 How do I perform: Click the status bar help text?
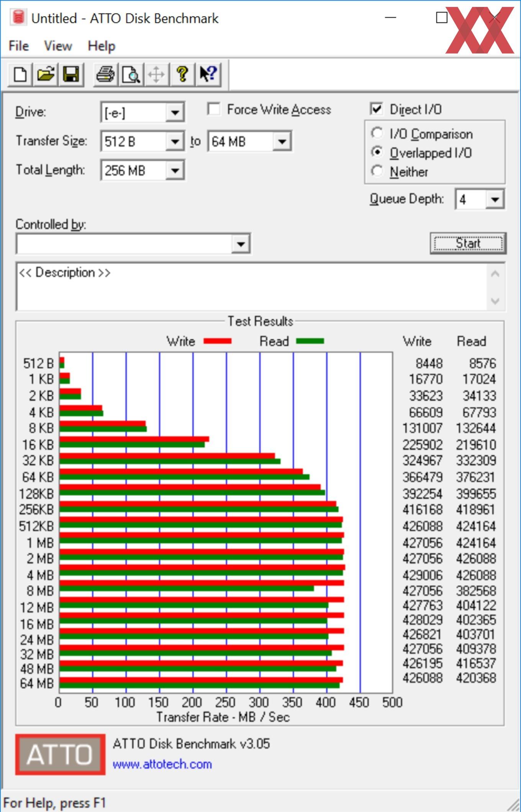[x=54, y=802]
